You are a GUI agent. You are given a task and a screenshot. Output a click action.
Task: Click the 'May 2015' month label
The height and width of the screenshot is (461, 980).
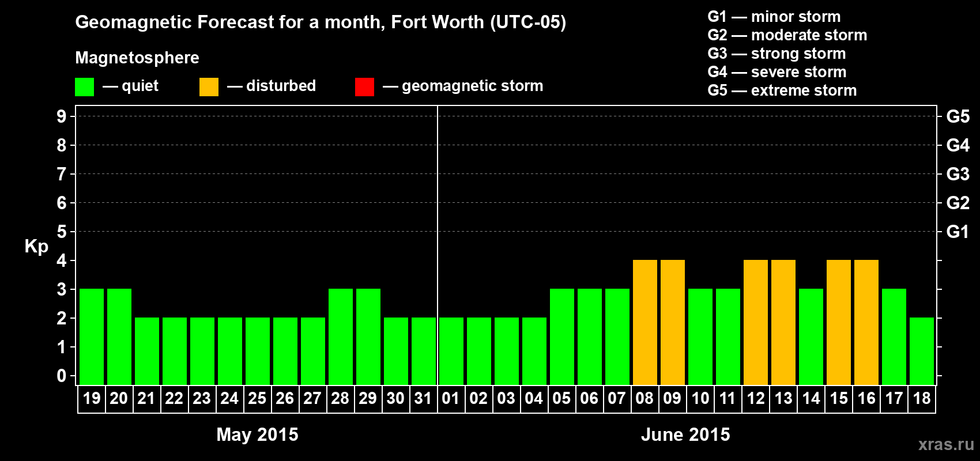pyautogui.click(x=257, y=434)
